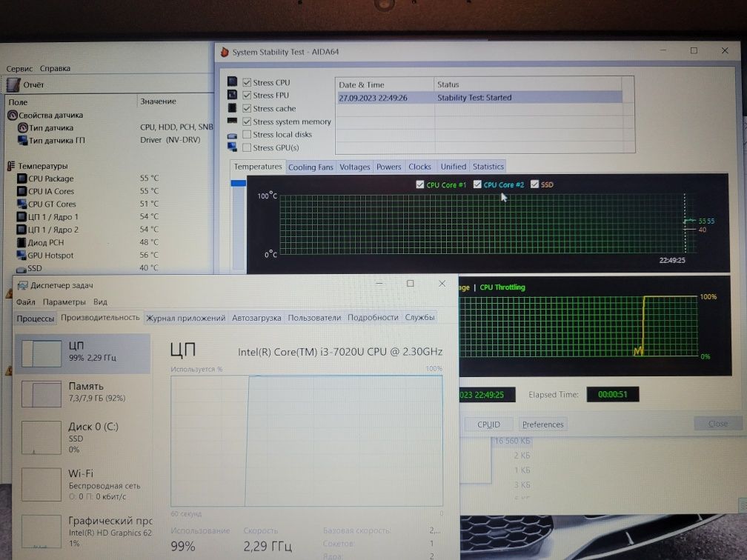Click the Stress FPU icon
Viewport: 747px width, 560px height.
pos(232,94)
